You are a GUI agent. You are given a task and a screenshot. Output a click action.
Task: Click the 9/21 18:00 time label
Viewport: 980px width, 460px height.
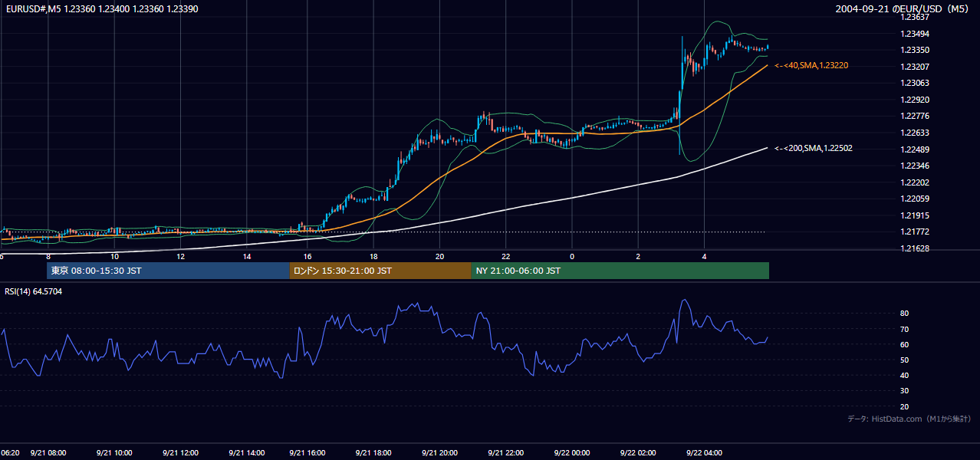click(373, 452)
